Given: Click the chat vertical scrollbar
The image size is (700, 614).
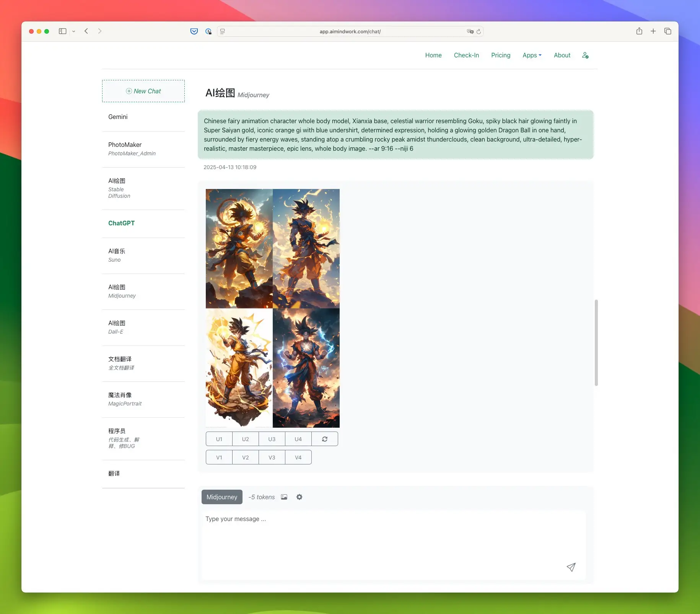Looking at the screenshot, I should point(596,343).
